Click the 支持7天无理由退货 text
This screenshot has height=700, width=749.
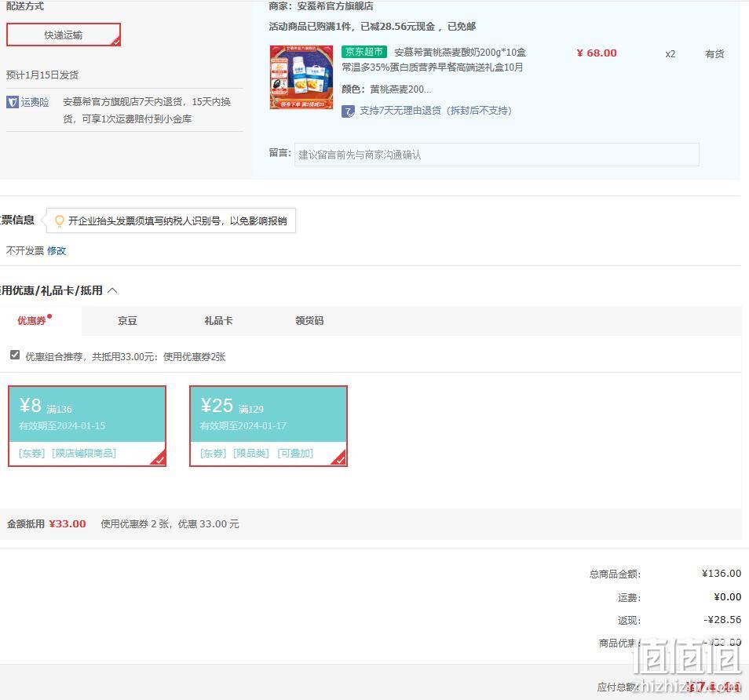[435, 111]
